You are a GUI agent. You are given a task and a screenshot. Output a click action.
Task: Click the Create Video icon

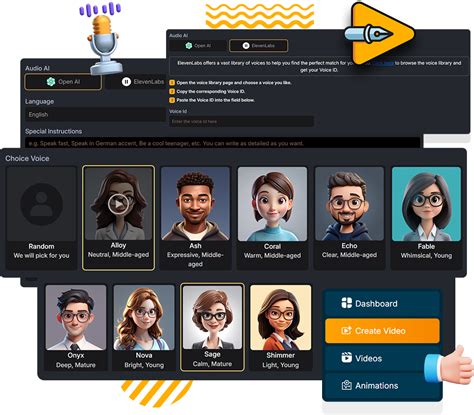(347, 331)
